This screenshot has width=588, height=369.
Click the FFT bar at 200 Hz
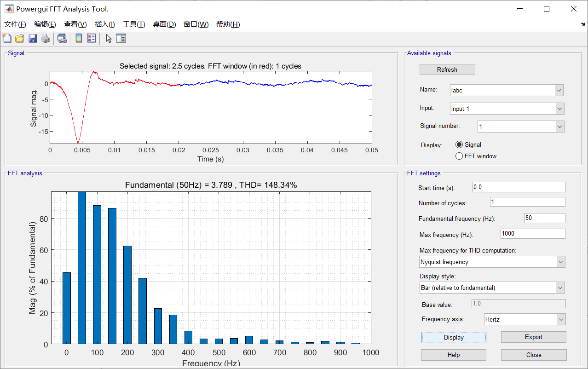coord(127,295)
